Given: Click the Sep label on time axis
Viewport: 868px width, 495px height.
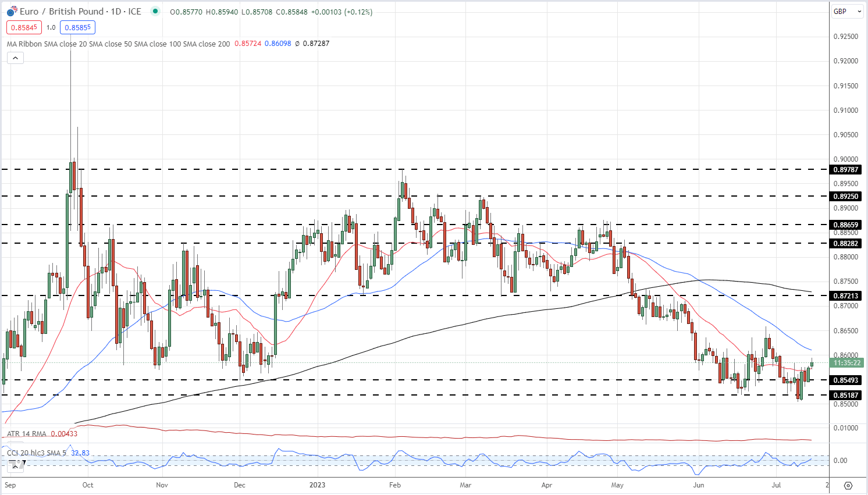Looking at the screenshot, I should click(10, 485).
